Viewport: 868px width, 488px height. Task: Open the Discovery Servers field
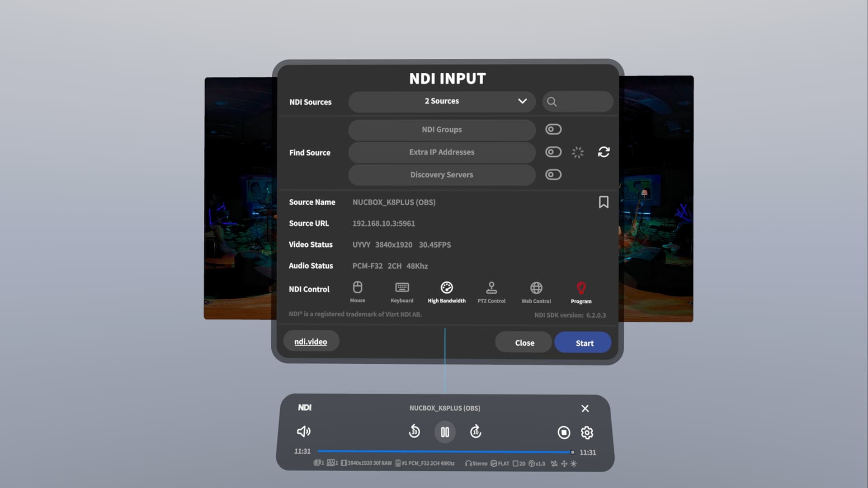442,175
